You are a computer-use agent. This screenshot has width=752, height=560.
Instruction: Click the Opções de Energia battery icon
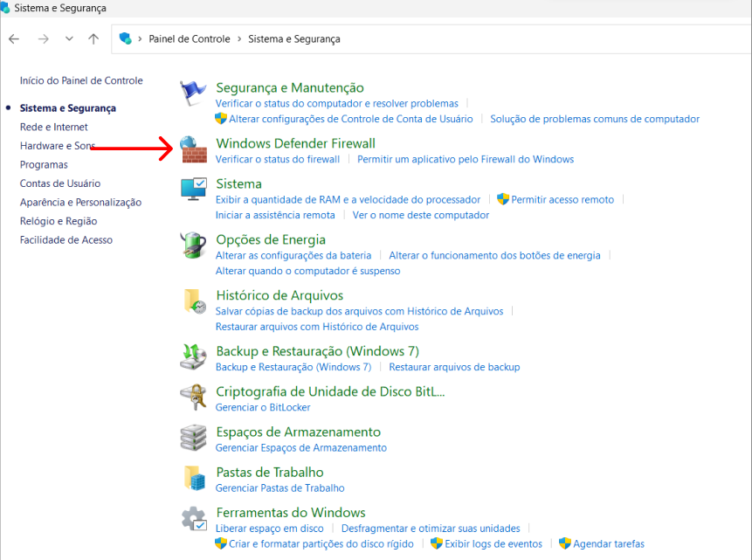[194, 246]
